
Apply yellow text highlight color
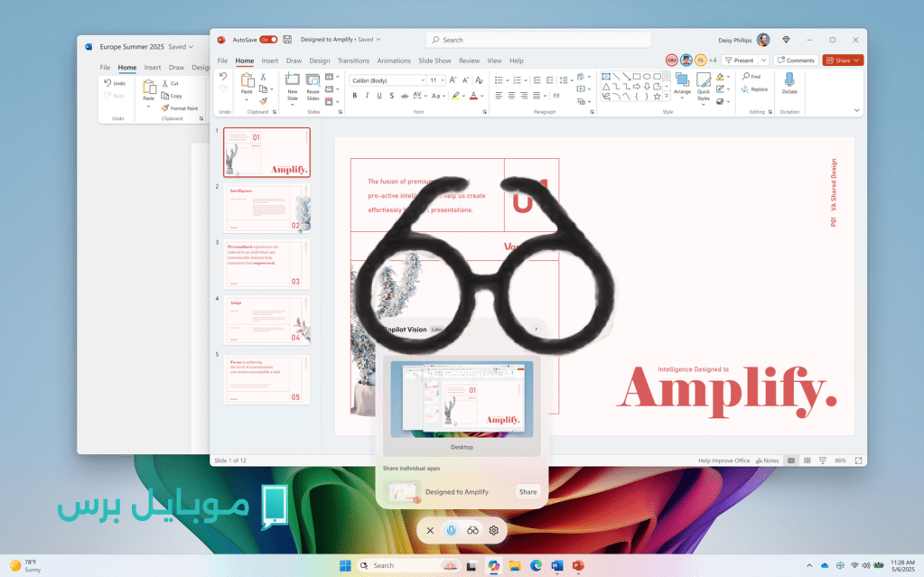point(455,96)
